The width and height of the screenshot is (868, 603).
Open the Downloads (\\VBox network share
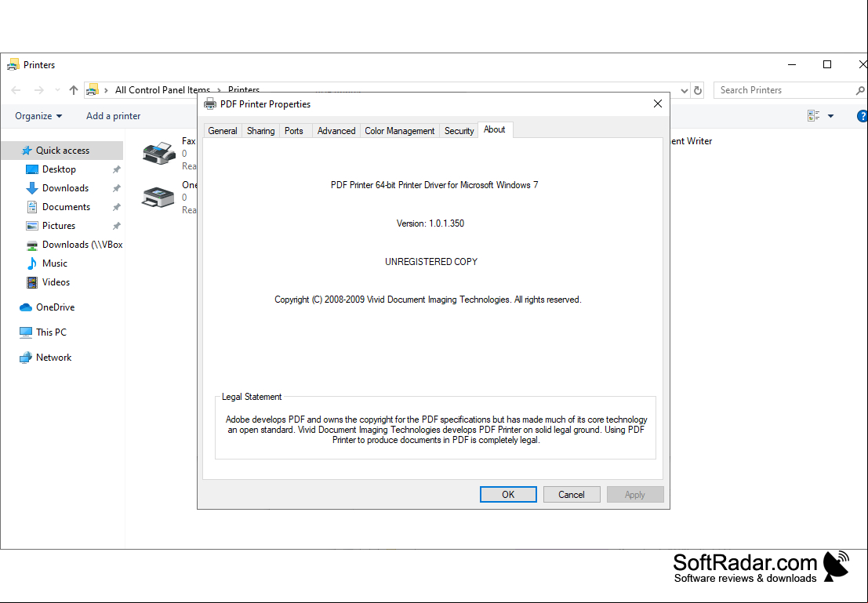(82, 244)
